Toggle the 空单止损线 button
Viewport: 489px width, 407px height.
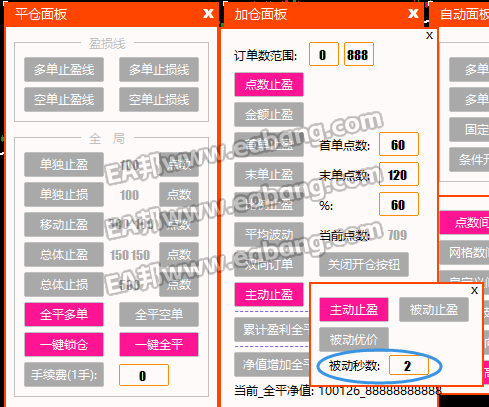pos(159,99)
